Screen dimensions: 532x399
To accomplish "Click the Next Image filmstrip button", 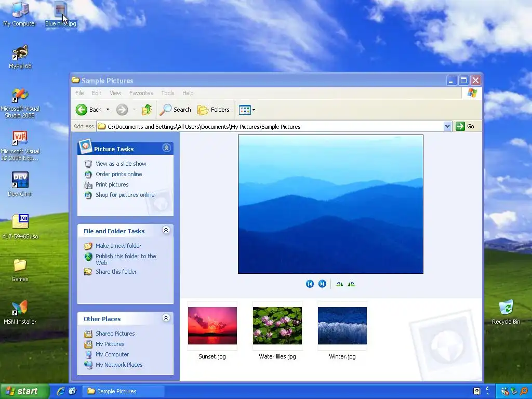I will [322, 284].
